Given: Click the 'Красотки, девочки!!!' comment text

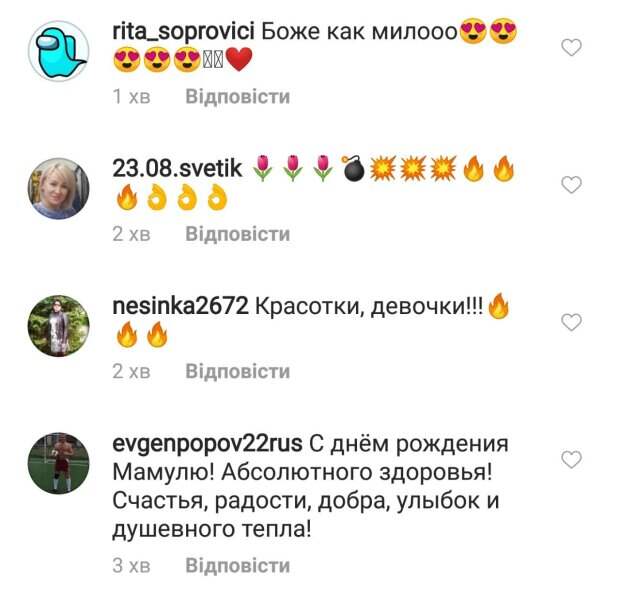Looking at the screenshot, I should [x=369, y=306].
